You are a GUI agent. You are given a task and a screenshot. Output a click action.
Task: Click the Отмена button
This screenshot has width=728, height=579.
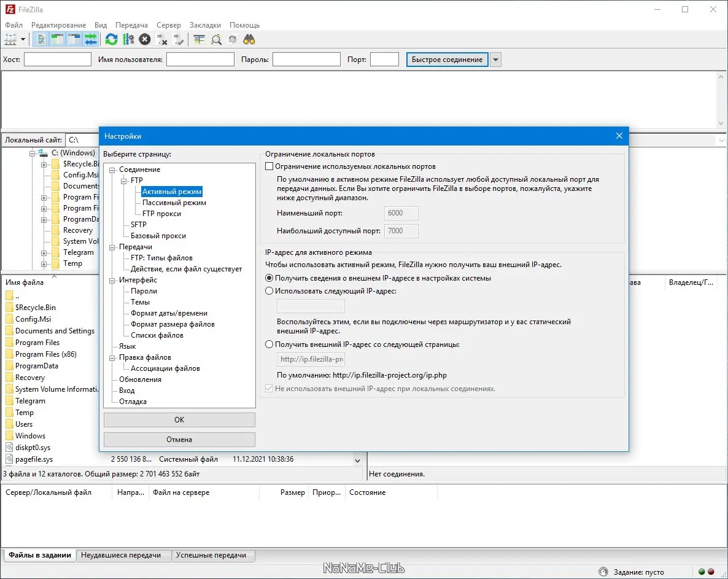[x=179, y=439]
